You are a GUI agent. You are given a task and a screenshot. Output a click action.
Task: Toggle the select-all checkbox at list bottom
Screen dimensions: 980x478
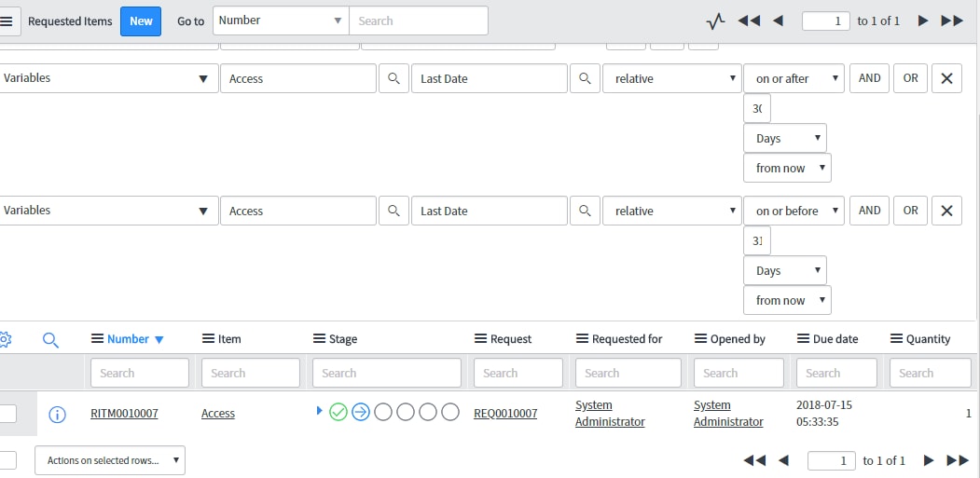(7, 460)
